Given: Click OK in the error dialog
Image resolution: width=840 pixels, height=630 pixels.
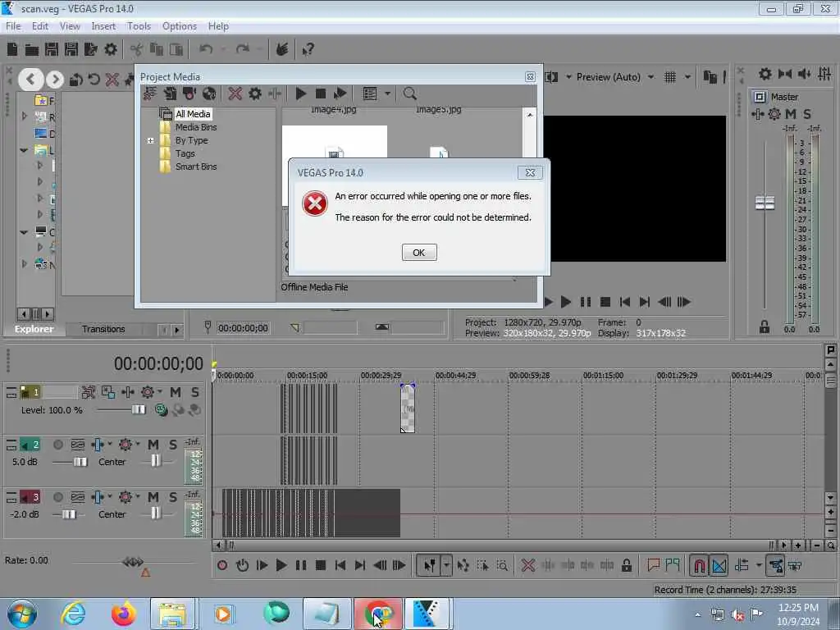Looking at the screenshot, I should [419, 253].
